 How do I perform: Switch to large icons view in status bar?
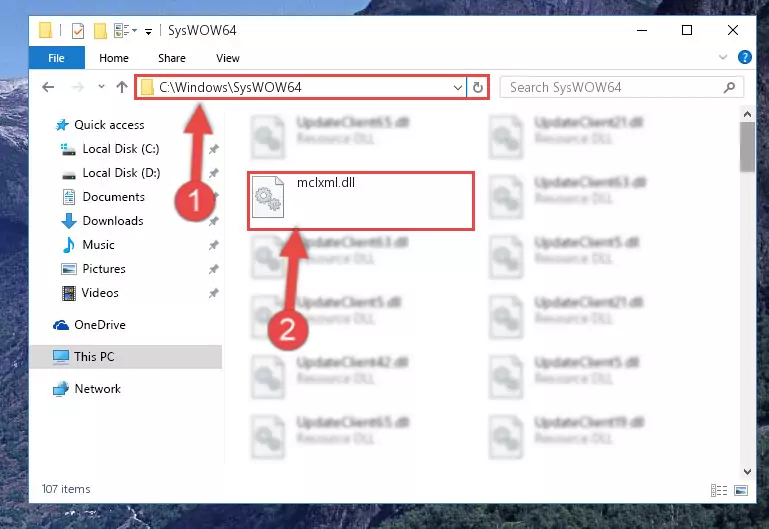pyautogui.click(x=741, y=490)
